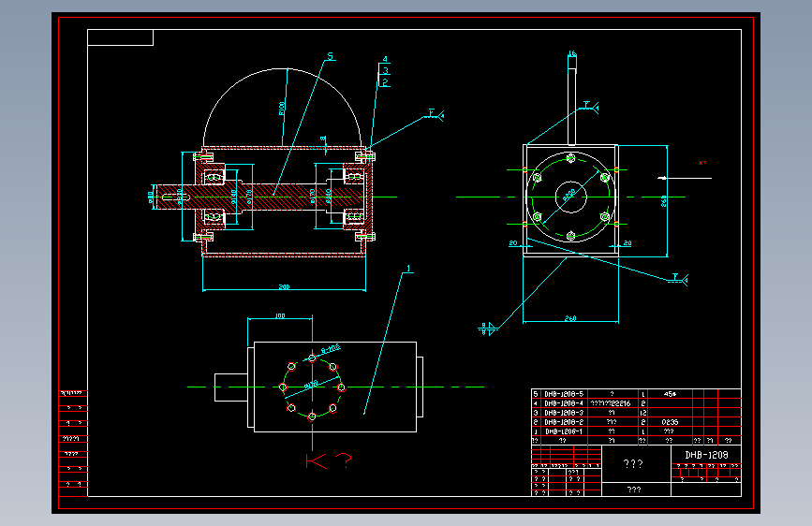Select the DHB-1208 drawing number in title block

tap(706, 455)
